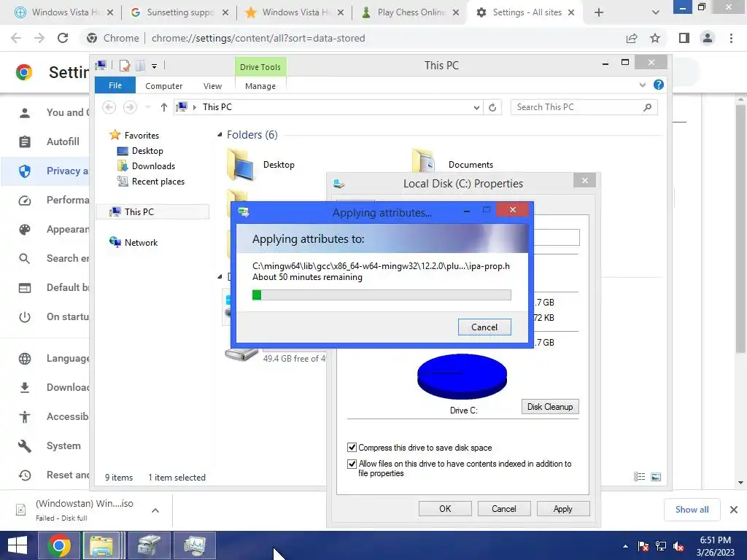This screenshot has width=747, height=560.
Task: Select Favorites in navigation pane
Action: pyautogui.click(x=142, y=135)
